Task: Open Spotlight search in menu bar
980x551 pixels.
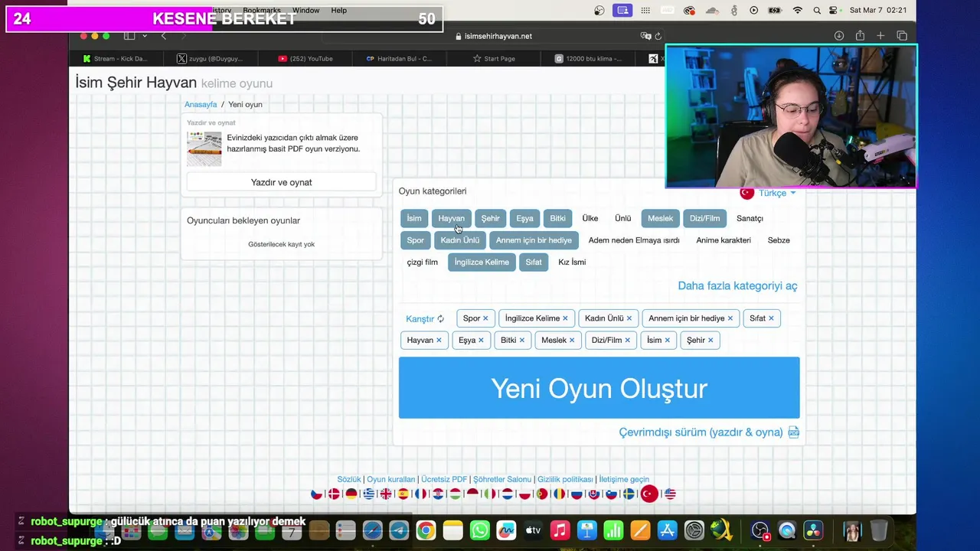Action: pyautogui.click(x=817, y=11)
